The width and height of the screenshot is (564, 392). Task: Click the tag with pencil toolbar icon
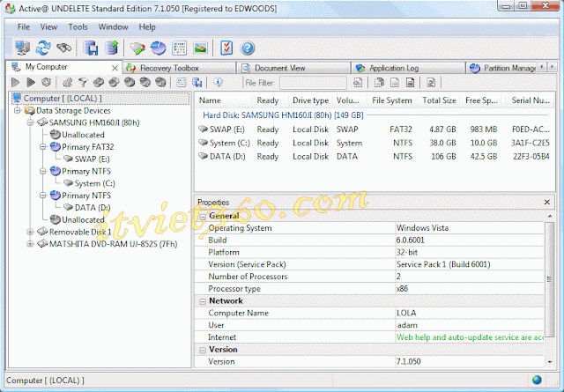pyautogui.click(x=137, y=48)
